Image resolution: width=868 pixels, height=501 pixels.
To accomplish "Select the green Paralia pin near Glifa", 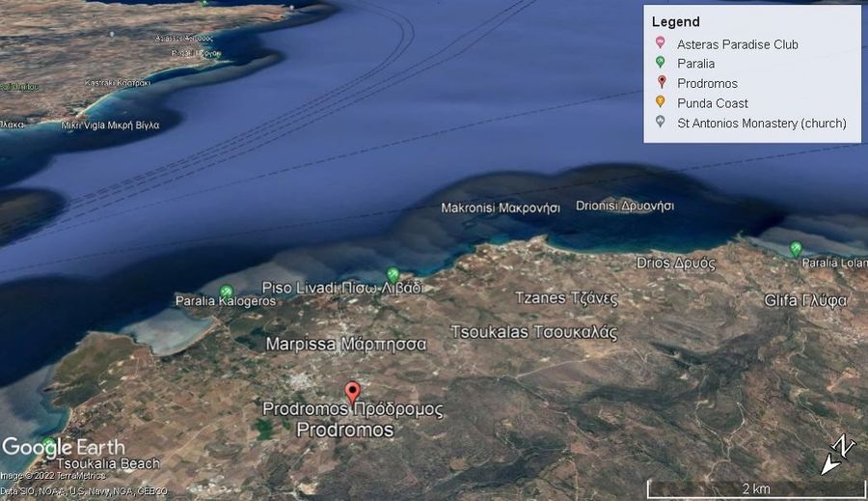I will point(796,248).
